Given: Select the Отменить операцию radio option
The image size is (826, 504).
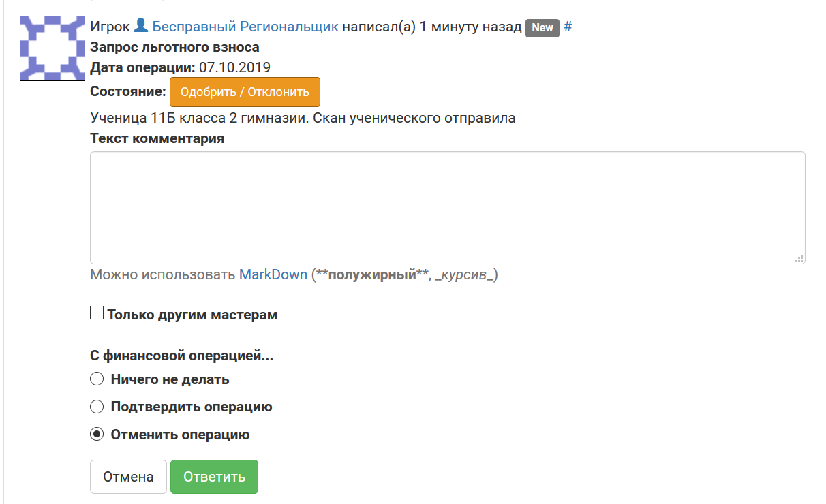Looking at the screenshot, I should (x=97, y=434).
